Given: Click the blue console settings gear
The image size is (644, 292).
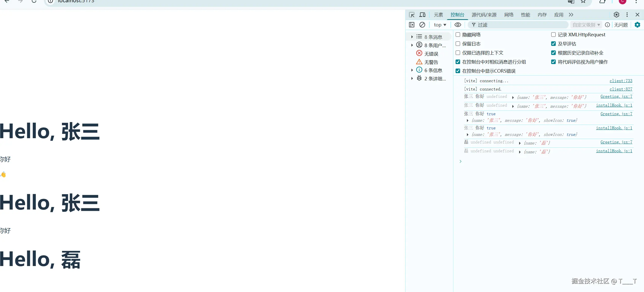Looking at the screenshot, I should click(637, 25).
